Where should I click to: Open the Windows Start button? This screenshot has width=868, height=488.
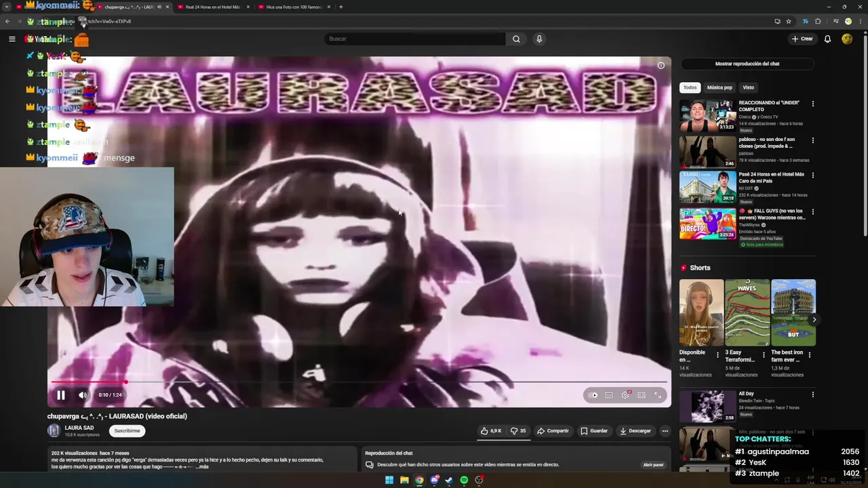[389, 480]
